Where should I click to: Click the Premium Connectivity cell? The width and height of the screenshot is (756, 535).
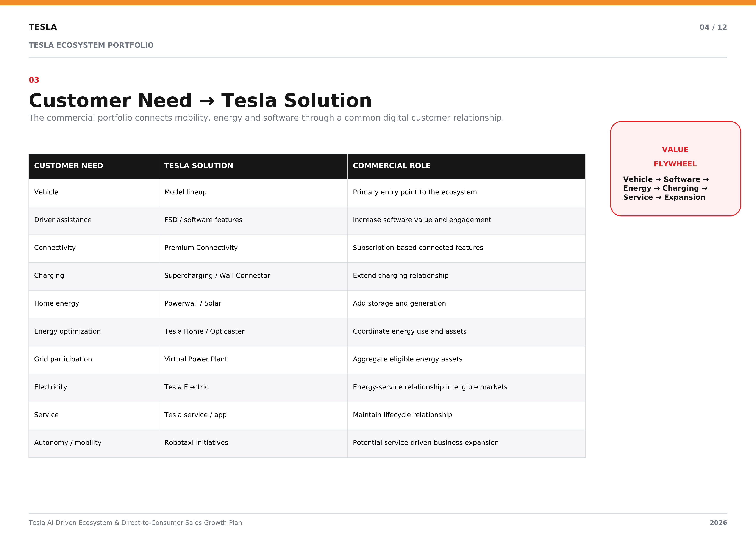click(253, 248)
